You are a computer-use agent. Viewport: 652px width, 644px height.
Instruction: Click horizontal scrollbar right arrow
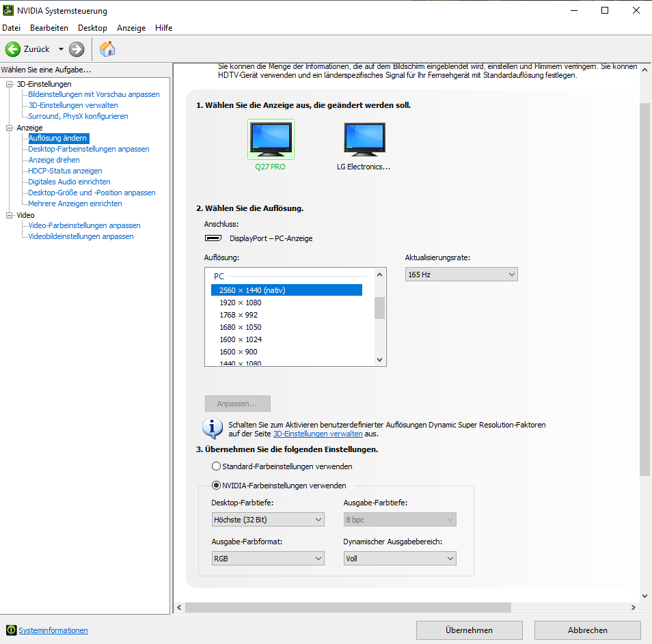tap(634, 607)
